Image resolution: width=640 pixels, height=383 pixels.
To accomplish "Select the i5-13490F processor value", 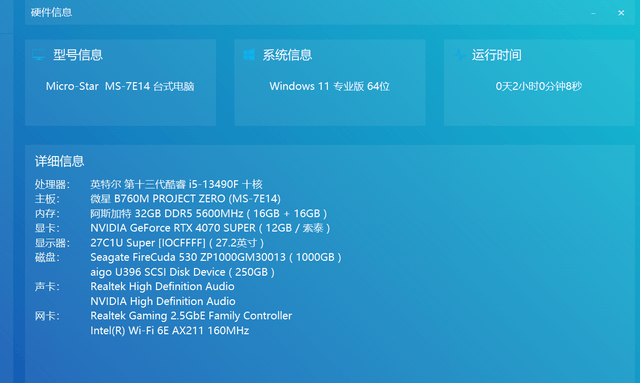I will point(176,185).
